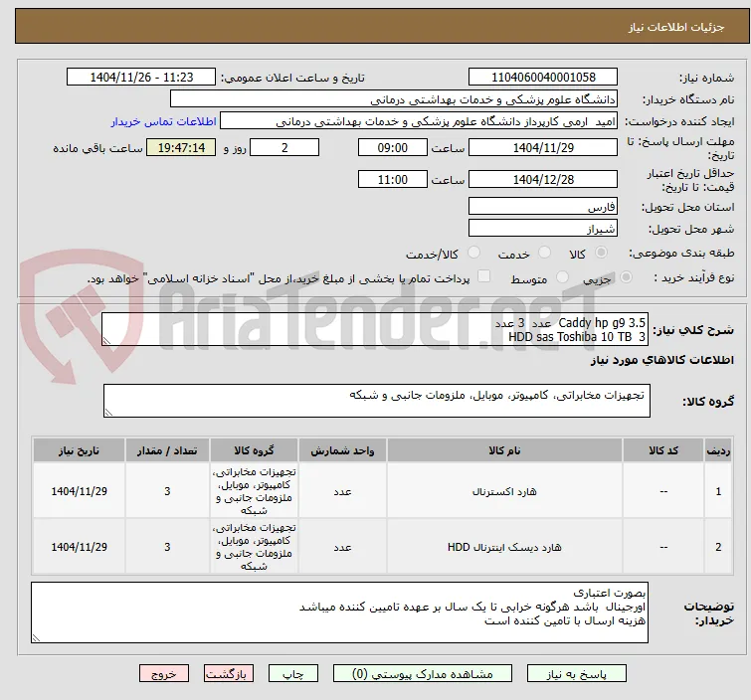Click the خروج exit button
This screenshot has height=700, width=751.
(164, 674)
